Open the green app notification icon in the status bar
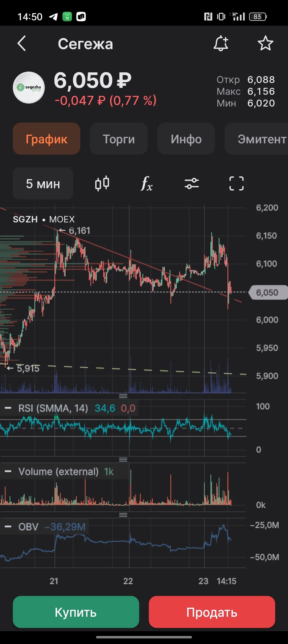The image size is (288, 644). 67,17
